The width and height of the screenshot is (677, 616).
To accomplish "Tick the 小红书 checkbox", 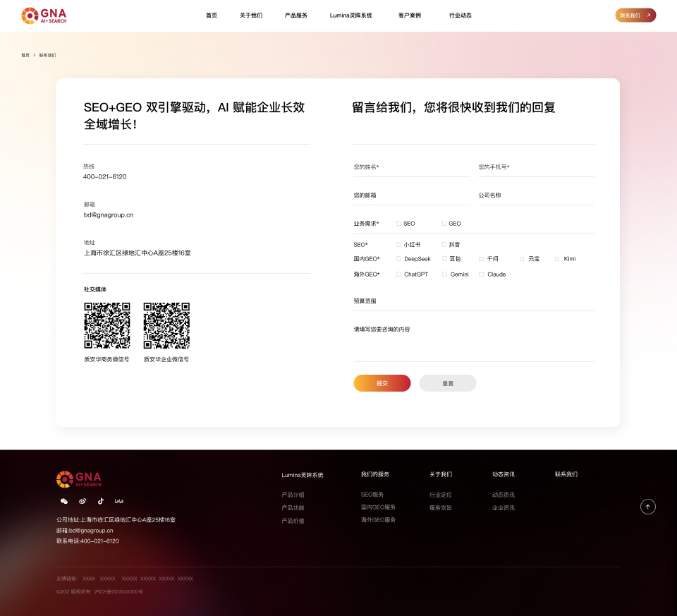I will click(398, 245).
